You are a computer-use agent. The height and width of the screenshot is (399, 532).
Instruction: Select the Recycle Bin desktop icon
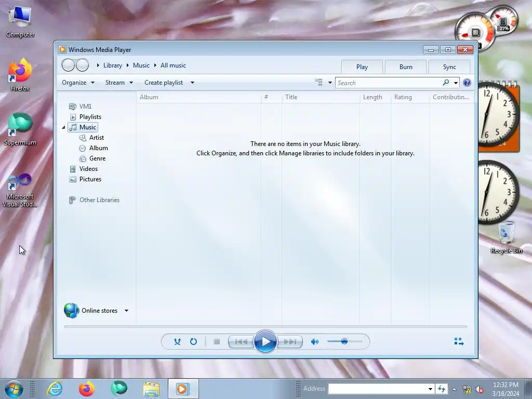click(x=506, y=237)
